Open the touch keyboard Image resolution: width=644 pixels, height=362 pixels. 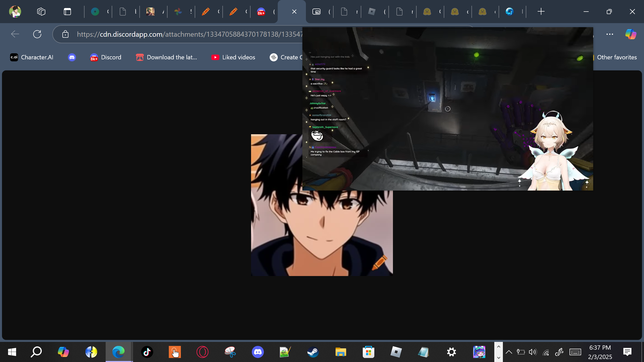(575, 352)
